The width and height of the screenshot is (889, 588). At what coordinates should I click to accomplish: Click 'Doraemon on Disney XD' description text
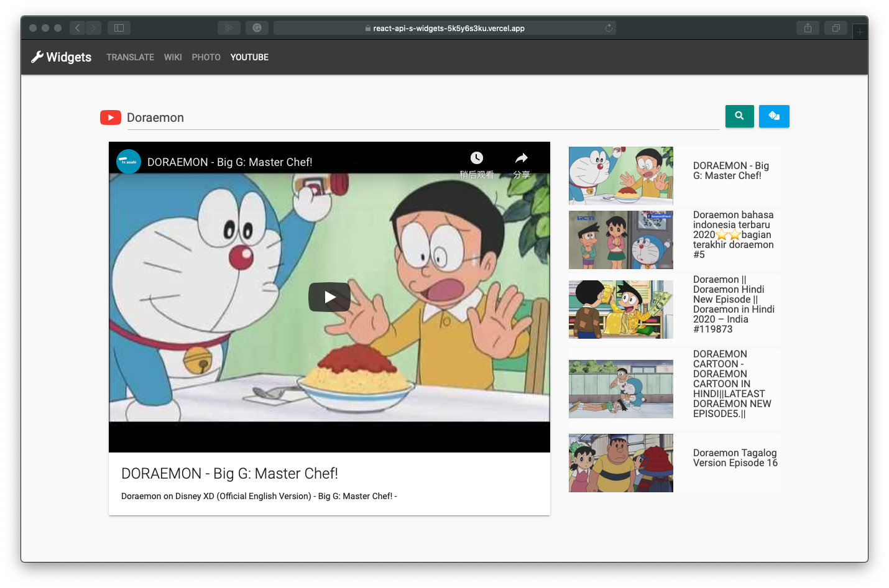[x=259, y=496]
